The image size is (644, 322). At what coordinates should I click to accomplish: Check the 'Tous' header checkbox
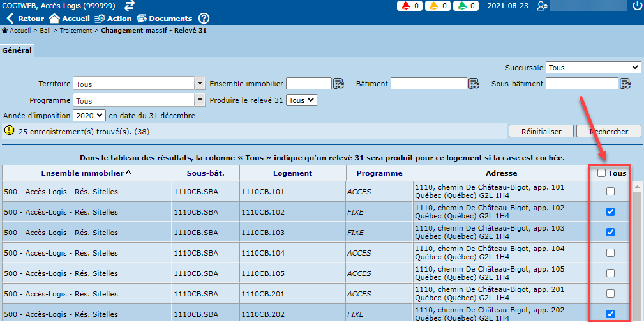601,172
